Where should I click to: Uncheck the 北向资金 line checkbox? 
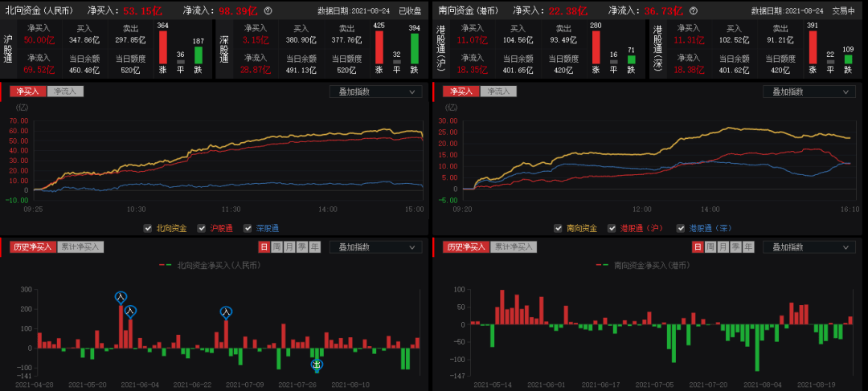click(149, 228)
